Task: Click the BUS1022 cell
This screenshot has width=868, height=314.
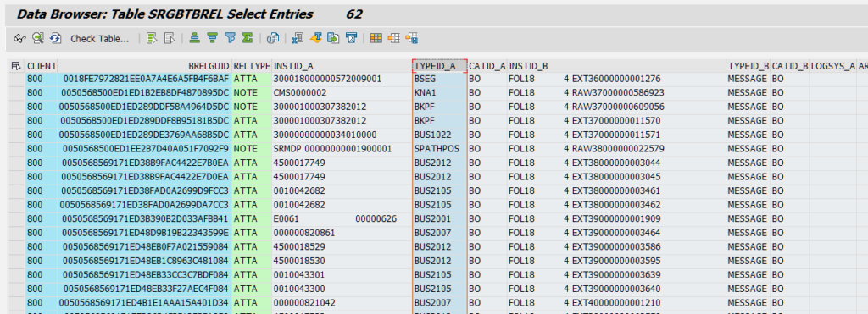Action: point(440,135)
